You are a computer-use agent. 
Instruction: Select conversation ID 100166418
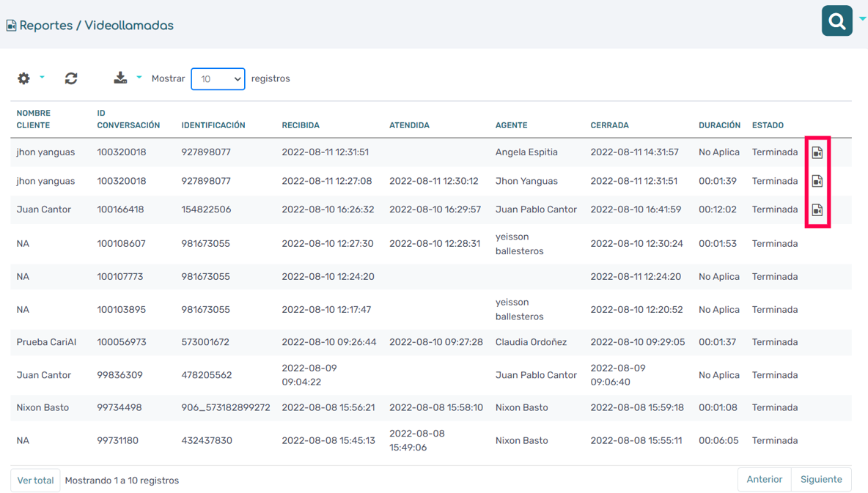click(x=121, y=210)
